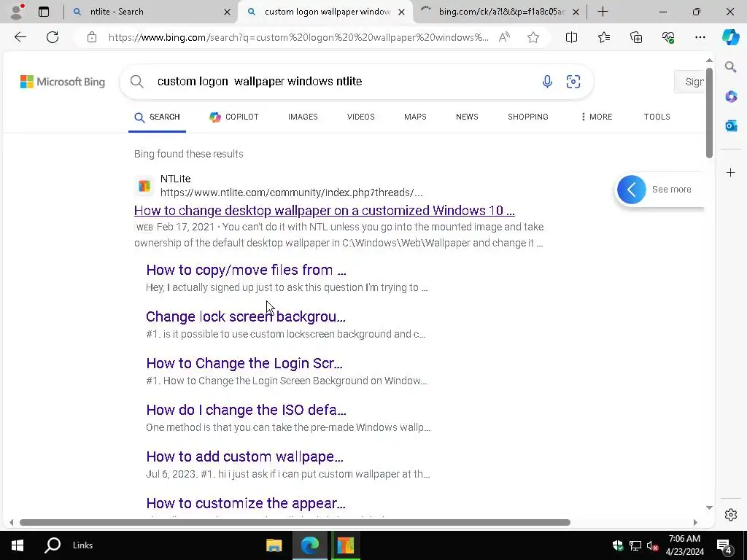747x560 pixels.
Task: Open How to customize the appearance link
Action: [x=246, y=503]
